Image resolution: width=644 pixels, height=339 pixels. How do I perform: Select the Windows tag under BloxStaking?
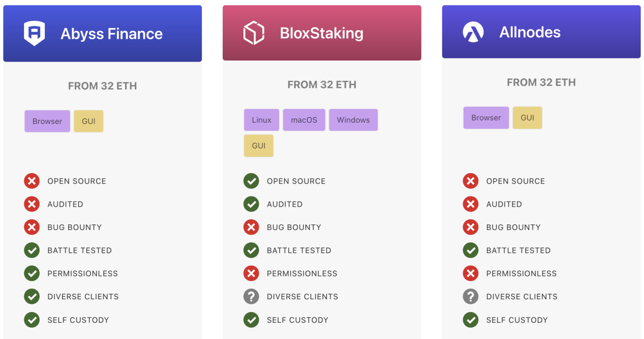353,120
